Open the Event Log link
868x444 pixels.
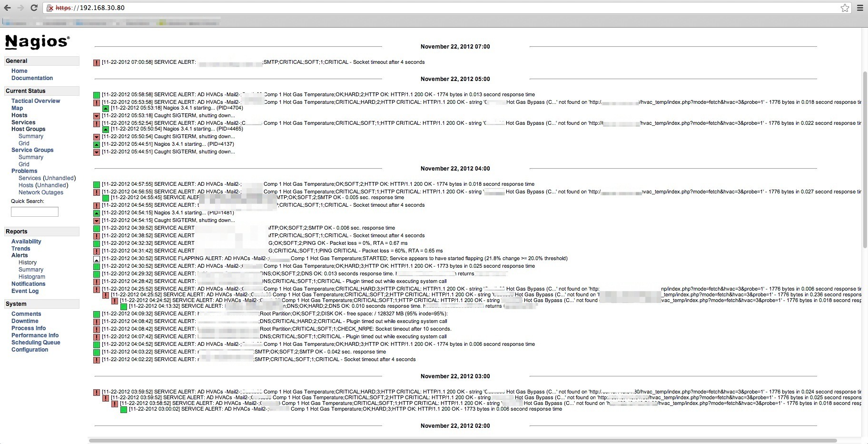[x=25, y=291]
